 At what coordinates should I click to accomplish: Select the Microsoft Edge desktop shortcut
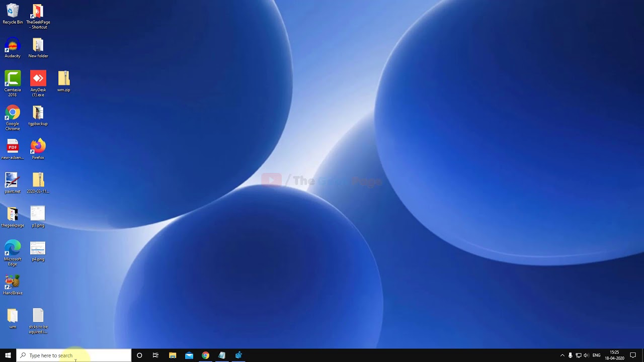pyautogui.click(x=13, y=253)
